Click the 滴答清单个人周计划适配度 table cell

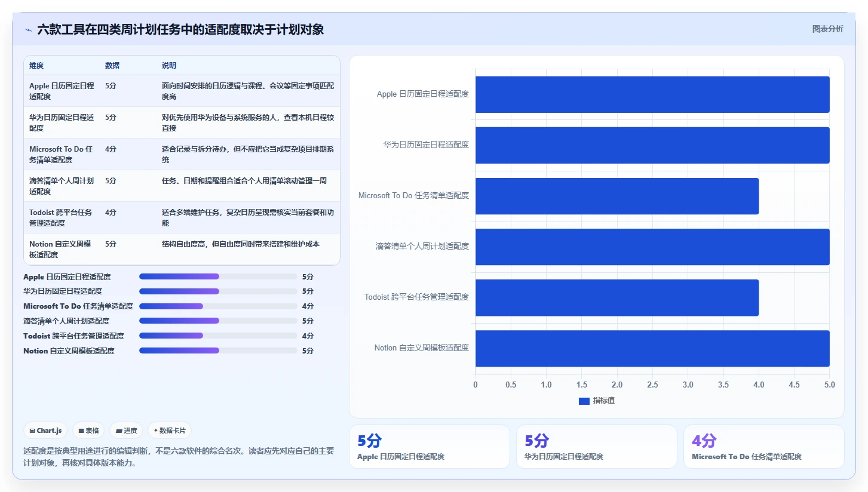[62, 186]
